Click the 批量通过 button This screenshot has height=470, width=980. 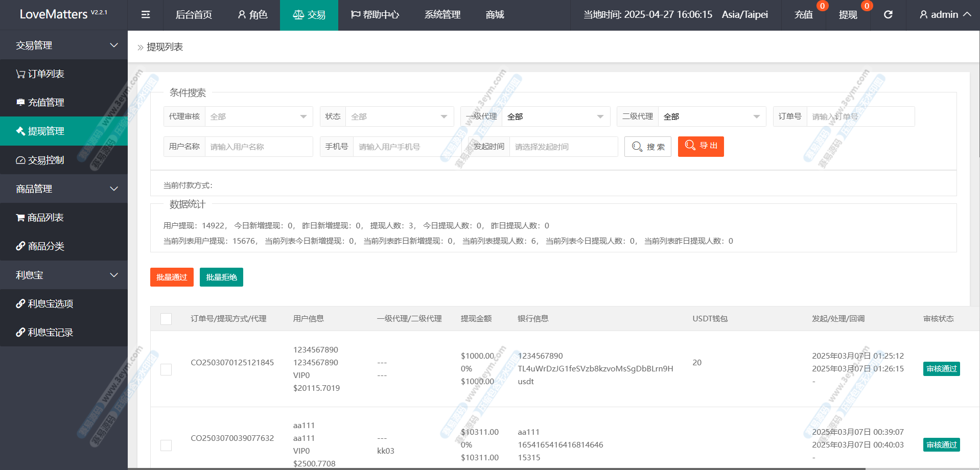tap(172, 277)
